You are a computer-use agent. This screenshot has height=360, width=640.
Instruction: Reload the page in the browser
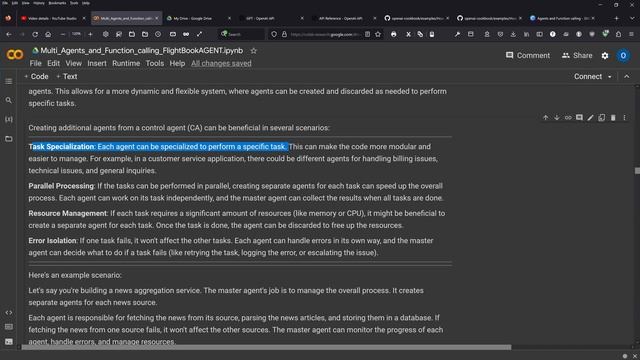[35, 34]
